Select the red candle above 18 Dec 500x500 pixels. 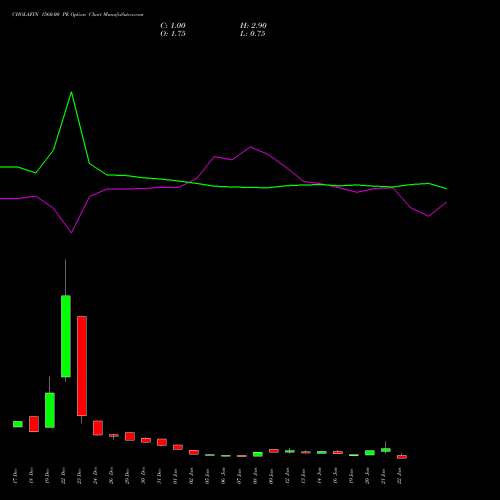tap(34, 424)
